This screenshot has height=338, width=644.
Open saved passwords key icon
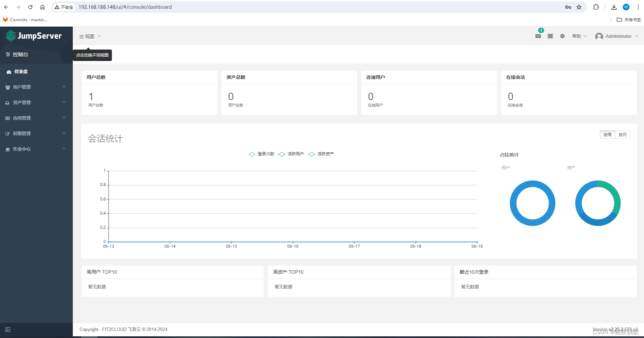pos(568,7)
